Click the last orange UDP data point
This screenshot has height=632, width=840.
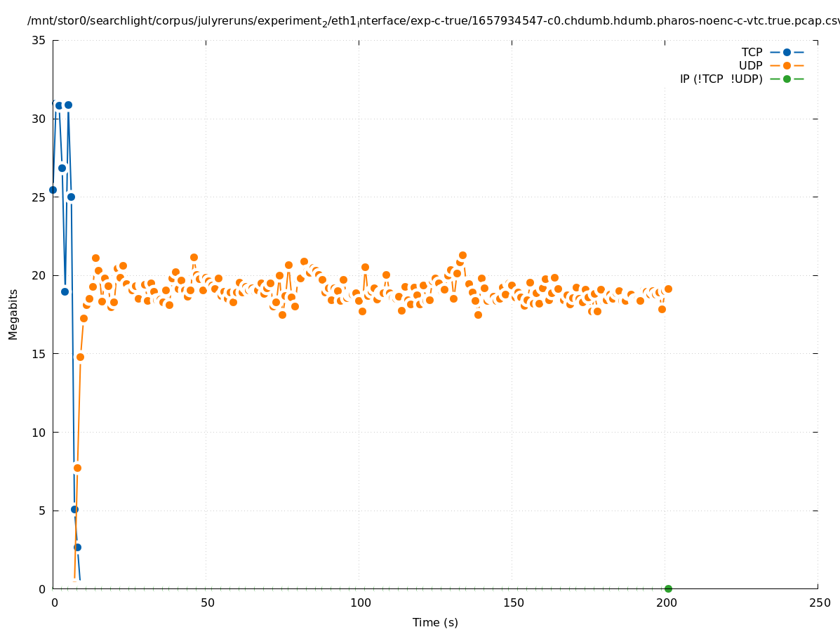pyautogui.click(x=668, y=289)
